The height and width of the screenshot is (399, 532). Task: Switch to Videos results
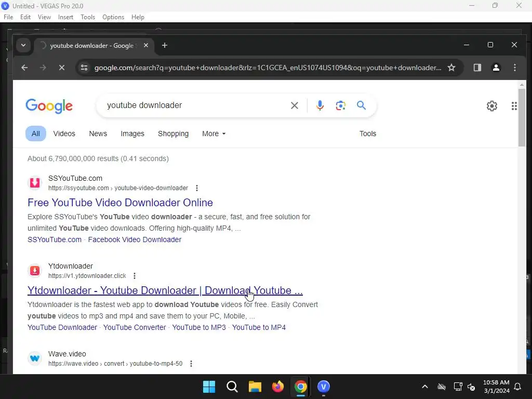tap(64, 134)
